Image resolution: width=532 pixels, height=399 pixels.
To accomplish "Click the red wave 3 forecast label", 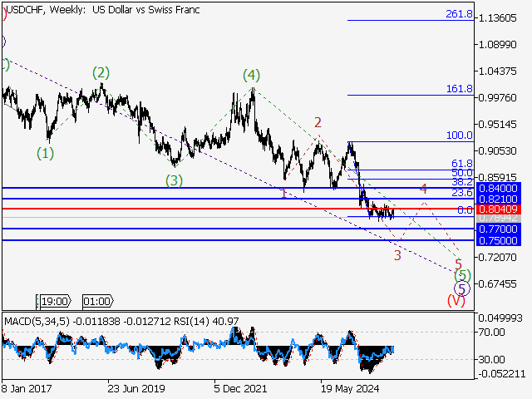I will coord(398,255).
